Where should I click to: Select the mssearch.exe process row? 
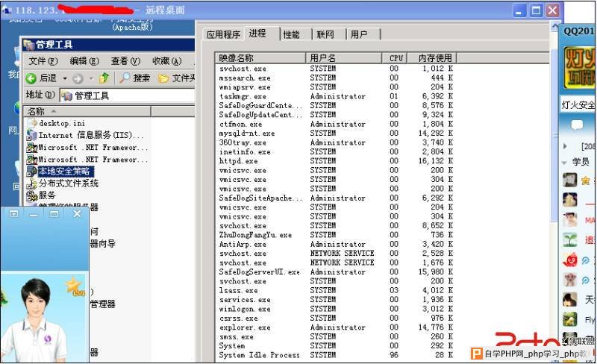point(336,78)
